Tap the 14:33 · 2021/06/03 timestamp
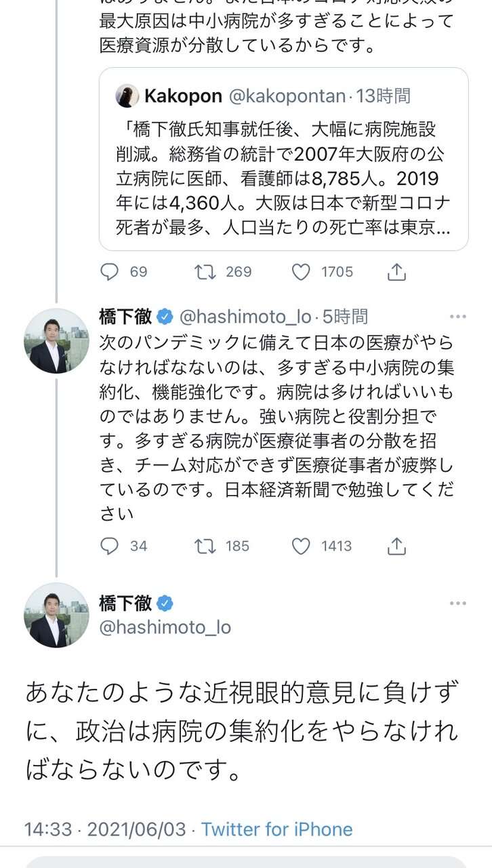 pos(108,829)
